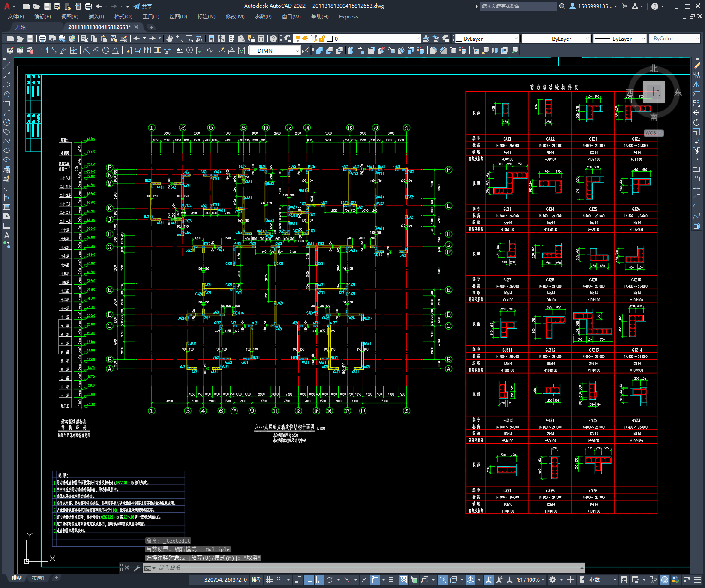Toggle transparency display in status bar
The image size is (705, 588).
coord(403,580)
